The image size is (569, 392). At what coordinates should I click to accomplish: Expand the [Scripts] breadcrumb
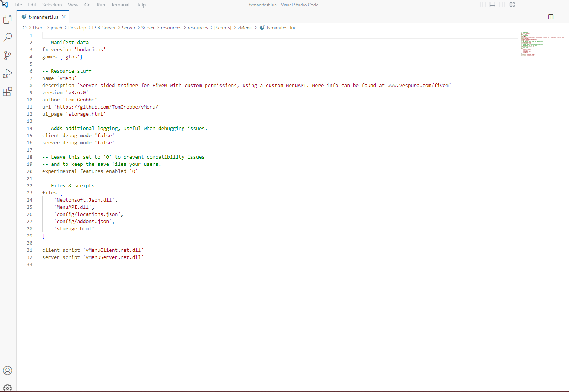point(223,28)
